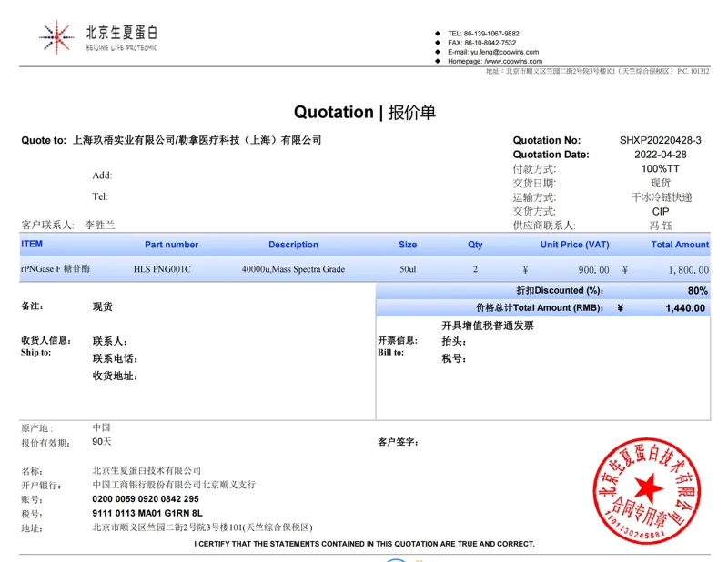
Task: Click the 联系电话 ship-to field
Action: click(x=115, y=358)
